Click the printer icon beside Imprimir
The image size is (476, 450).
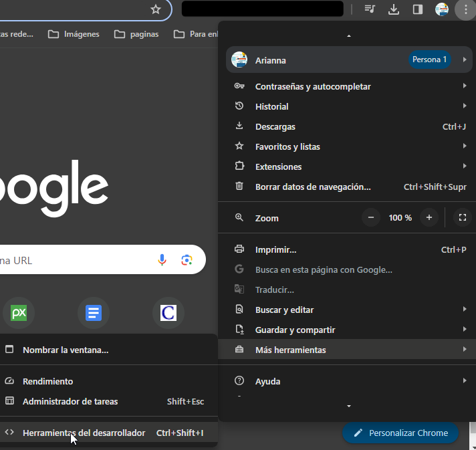click(239, 249)
